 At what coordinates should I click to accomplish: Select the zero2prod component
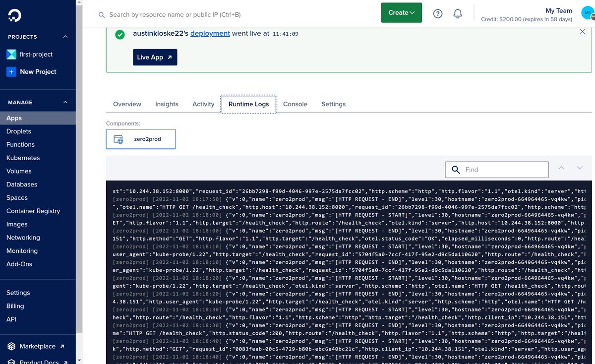click(141, 139)
